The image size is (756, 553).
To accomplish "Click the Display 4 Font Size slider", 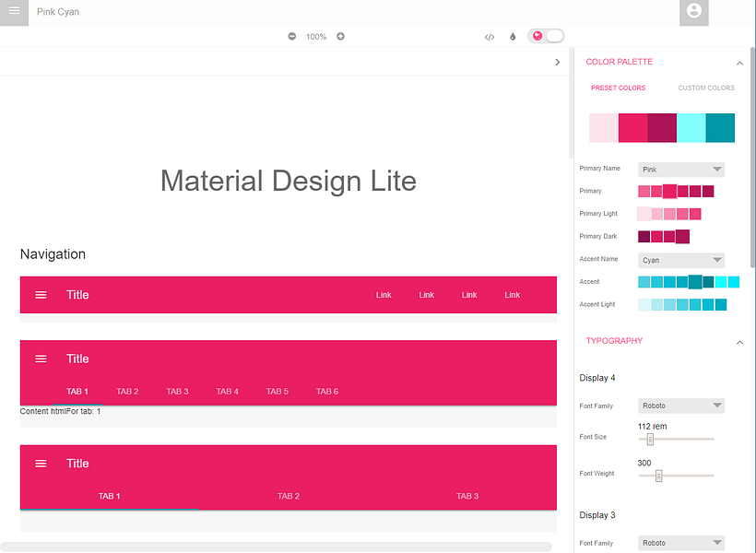I will [676, 440].
